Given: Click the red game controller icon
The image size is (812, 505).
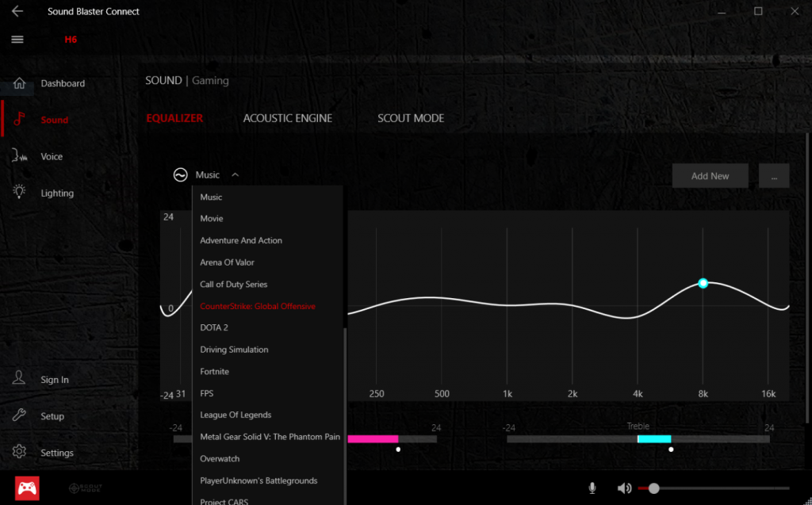Looking at the screenshot, I should (x=27, y=488).
